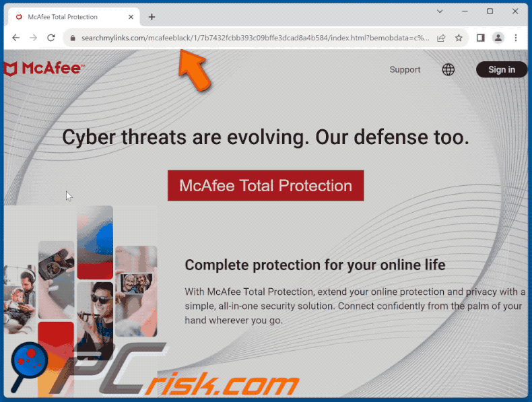View site info via the lock icon
The image size is (532, 402).
tap(73, 38)
